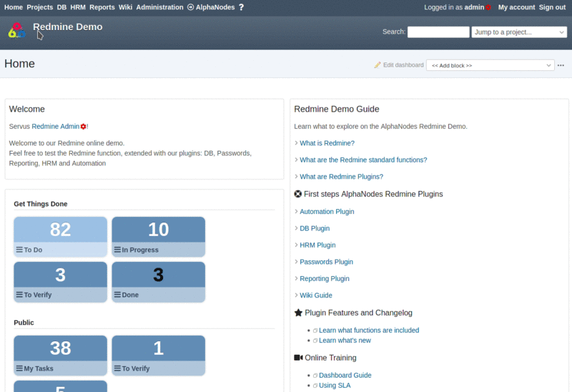
Task: Open the Dashboard Guide link
Action: pyautogui.click(x=345, y=375)
